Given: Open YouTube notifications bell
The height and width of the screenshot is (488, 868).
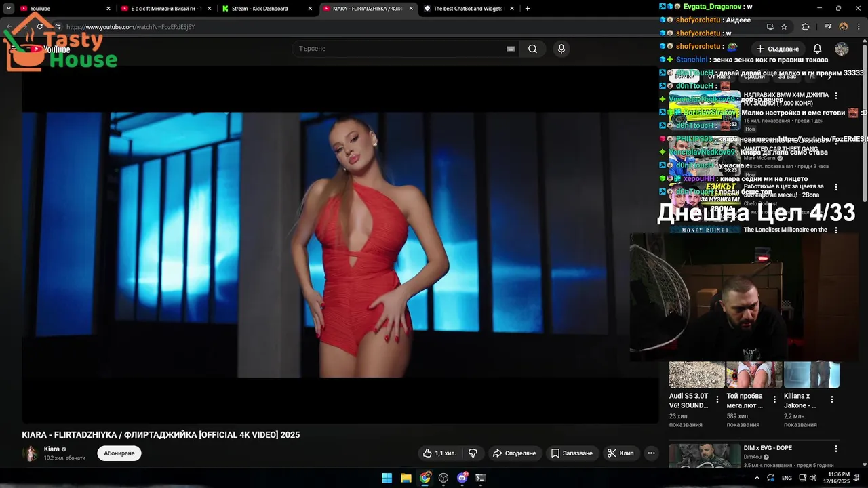Looking at the screenshot, I should [x=817, y=49].
